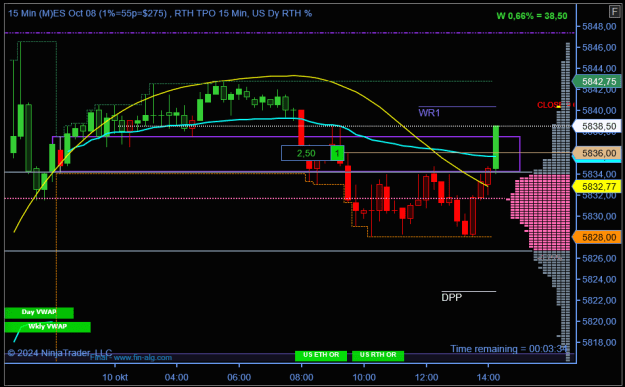
Task: Click the red CLOSE label
Action: tap(550, 105)
